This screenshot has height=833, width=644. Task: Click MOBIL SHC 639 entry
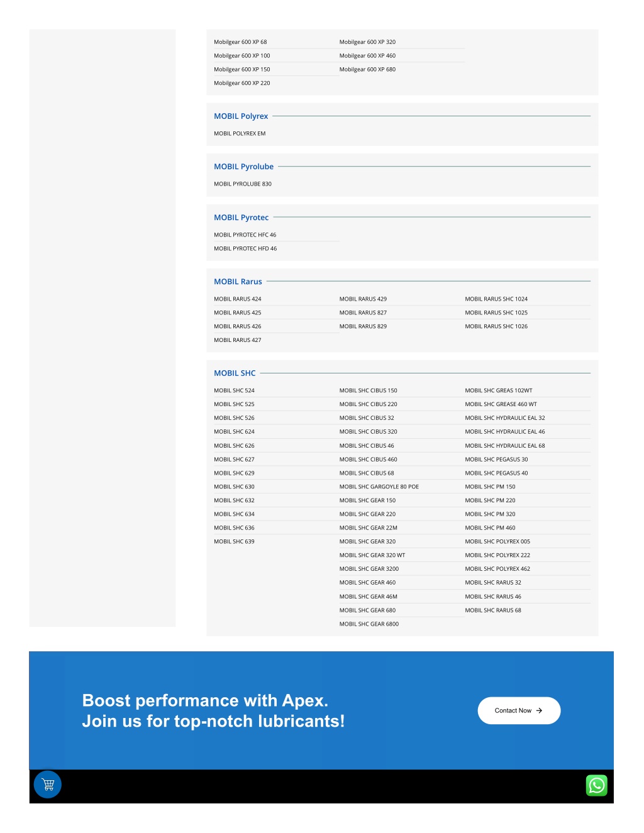pos(234,542)
